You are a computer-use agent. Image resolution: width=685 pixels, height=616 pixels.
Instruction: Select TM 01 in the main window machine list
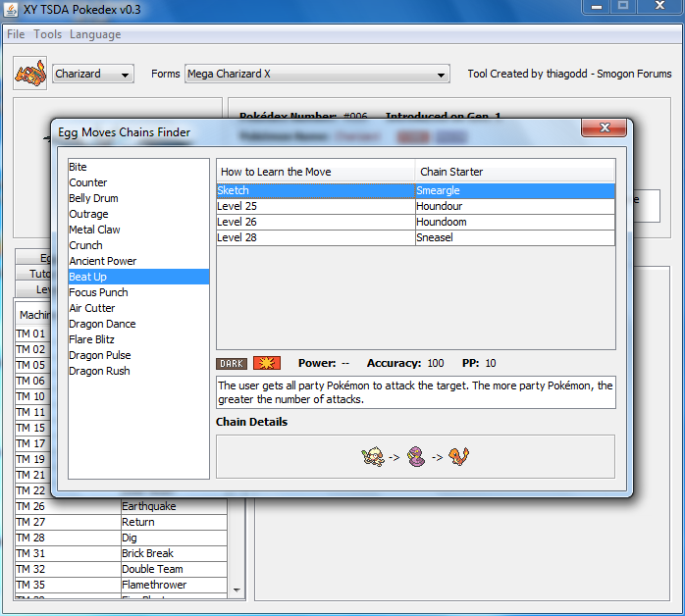click(x=32, y=334)
